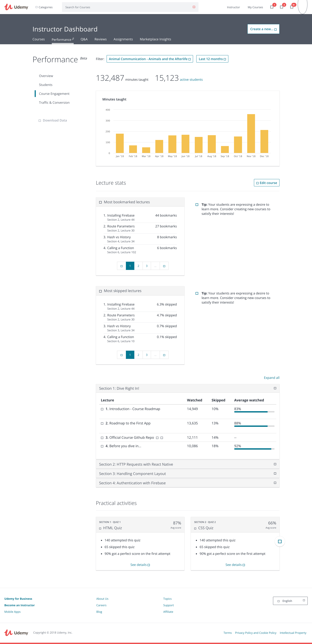The image size is (312, 644).
Task: Click the Udemy logo in the header
Action: (x=16, y=7)
